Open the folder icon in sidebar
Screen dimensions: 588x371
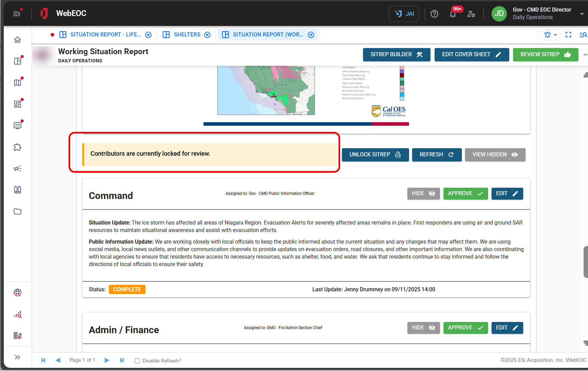pyautogui.click(x=17, y=212)
